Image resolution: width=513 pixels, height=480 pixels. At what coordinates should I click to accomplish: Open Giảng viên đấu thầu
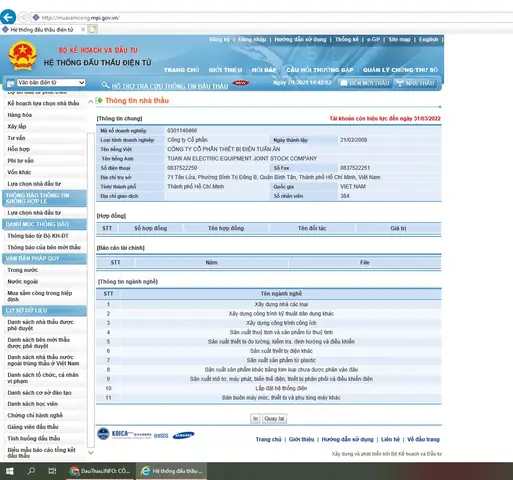coord(33,427)
